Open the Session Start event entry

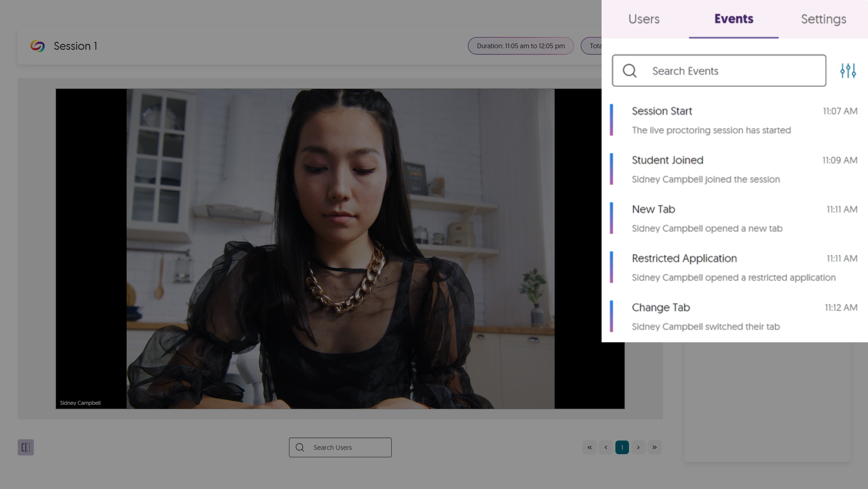coord(733,120)
